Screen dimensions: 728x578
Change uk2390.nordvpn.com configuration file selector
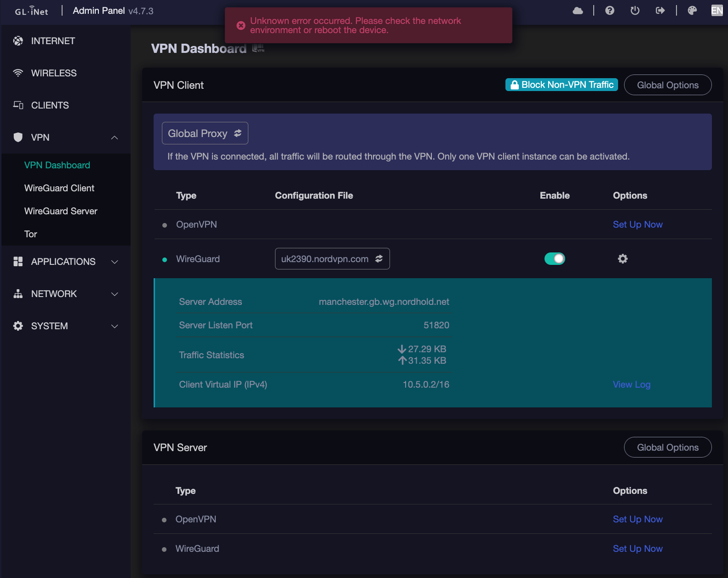point(332,259)
